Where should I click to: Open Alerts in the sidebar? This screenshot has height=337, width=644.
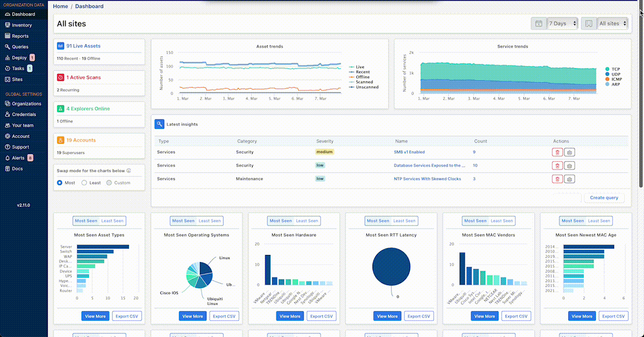(18, 158)
